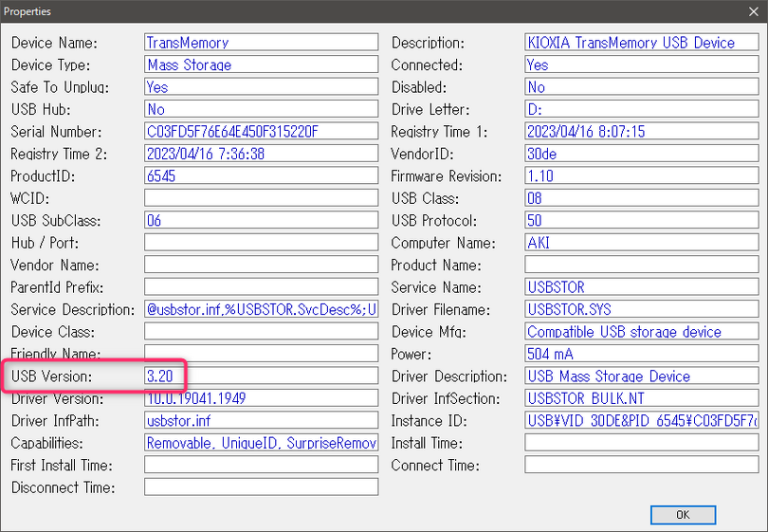The image size is (768, 532).
Task: Click the Device Type field Mass Storage
Action: click(x=261, y=64)
